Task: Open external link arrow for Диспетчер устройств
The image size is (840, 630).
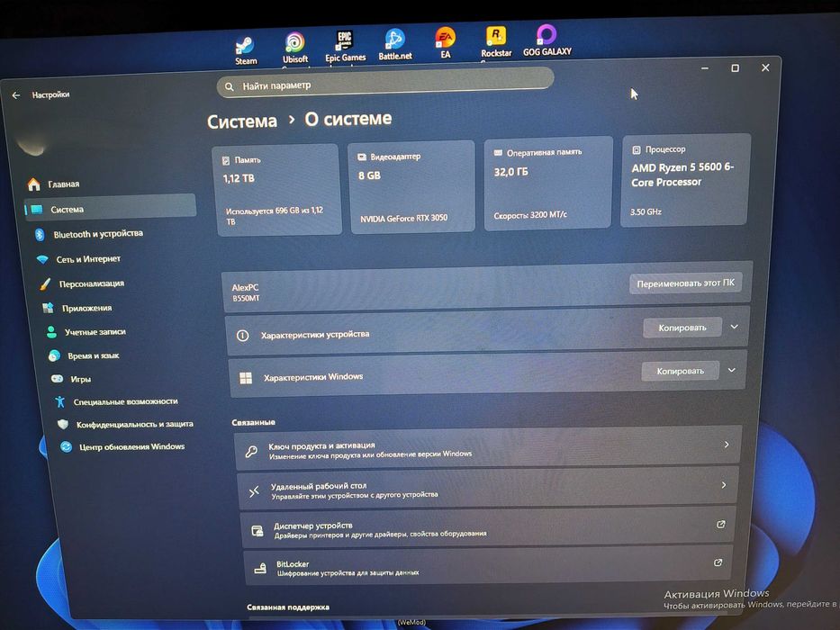Action: [x=721, y=524]
